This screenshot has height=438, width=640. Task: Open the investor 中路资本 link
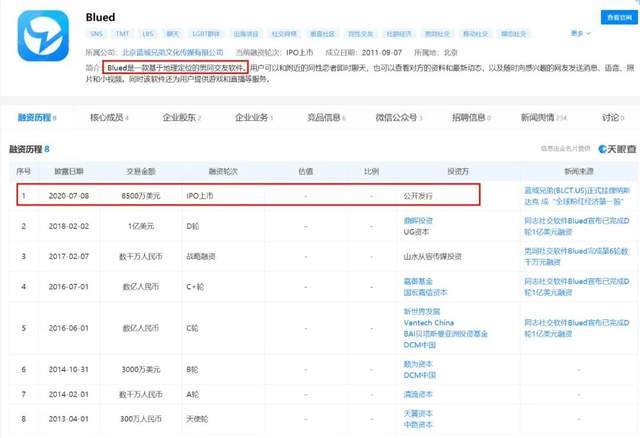(x=418, y=425)
